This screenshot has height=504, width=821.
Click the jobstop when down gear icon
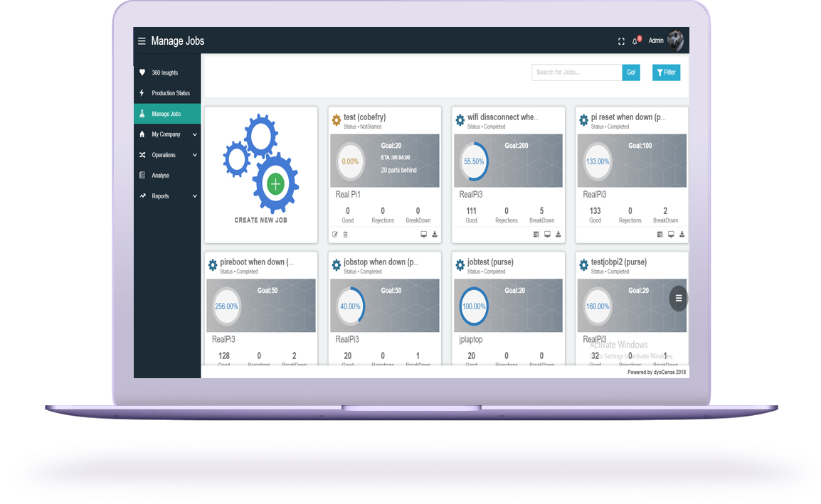coord(336,265)
